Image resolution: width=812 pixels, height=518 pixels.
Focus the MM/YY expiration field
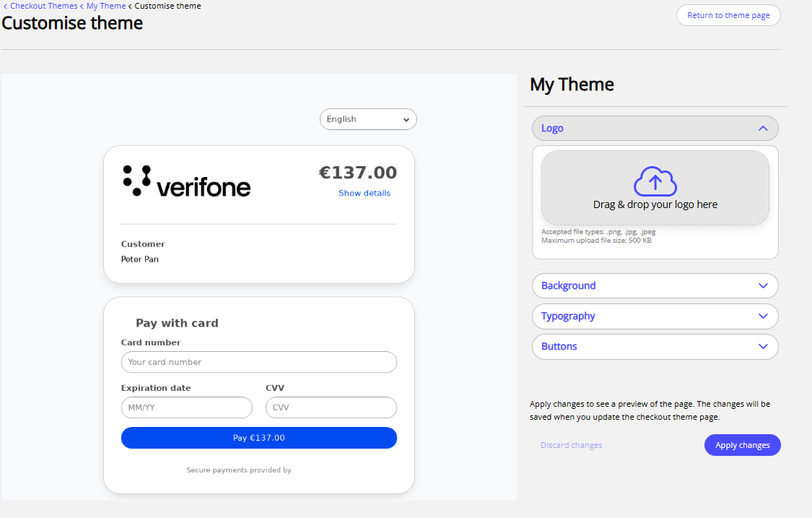[x=186, y=407]
